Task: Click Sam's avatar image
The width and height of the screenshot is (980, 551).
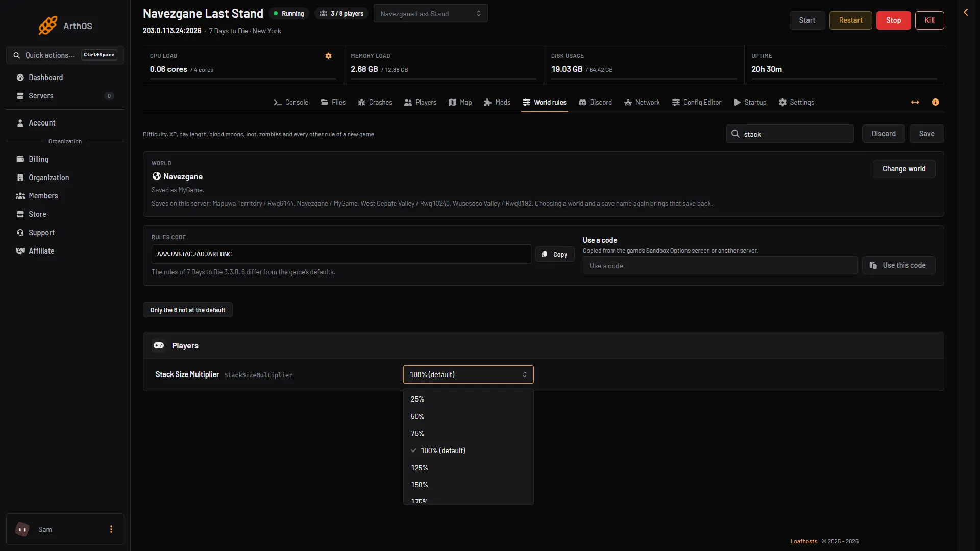Action: (22, 529)
